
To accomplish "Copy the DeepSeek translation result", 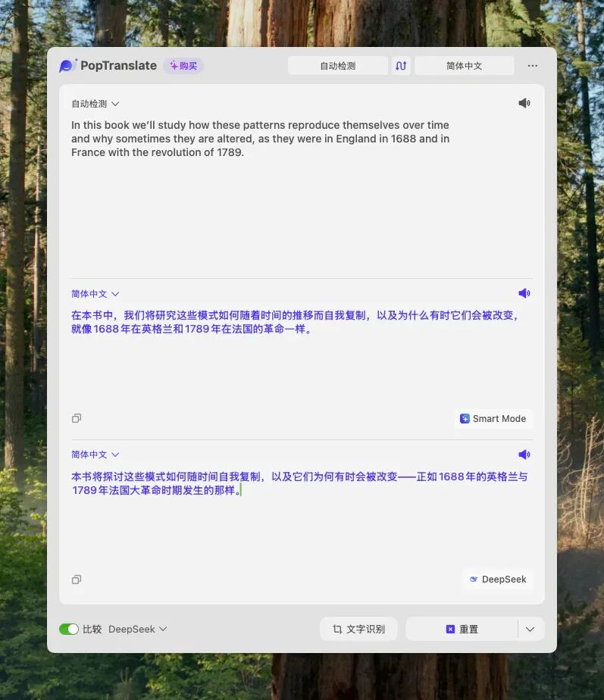I will (77, 580).
